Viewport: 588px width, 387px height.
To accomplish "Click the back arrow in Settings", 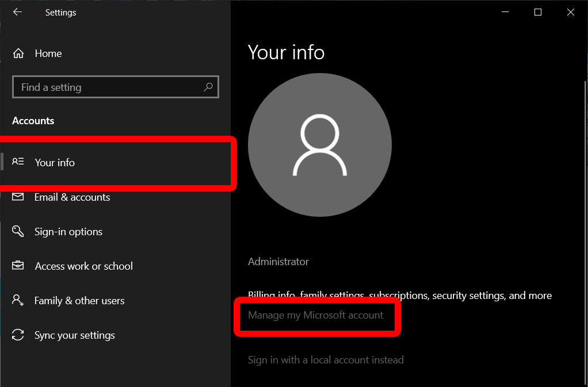I will [17, 12].
